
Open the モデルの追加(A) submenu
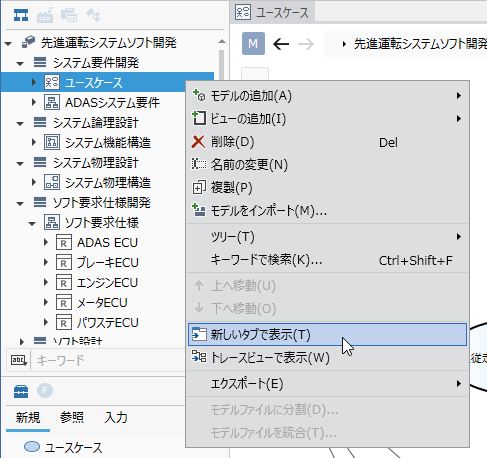(x=327, y=96)
